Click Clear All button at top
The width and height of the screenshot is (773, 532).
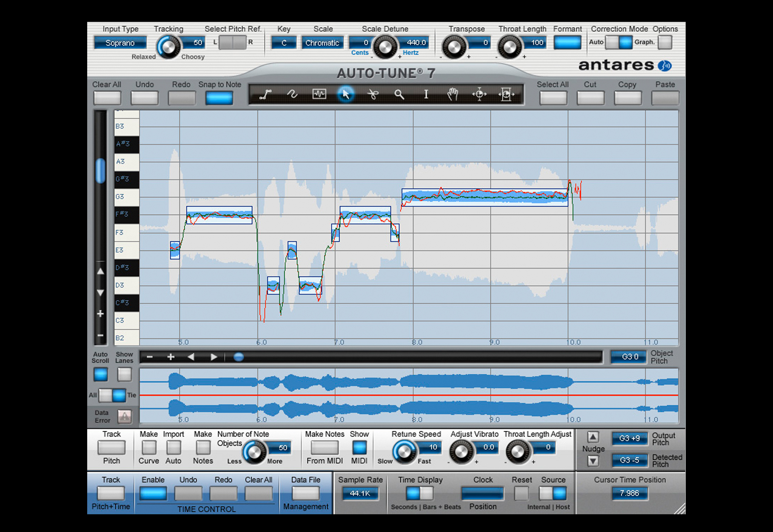(107, 98)
